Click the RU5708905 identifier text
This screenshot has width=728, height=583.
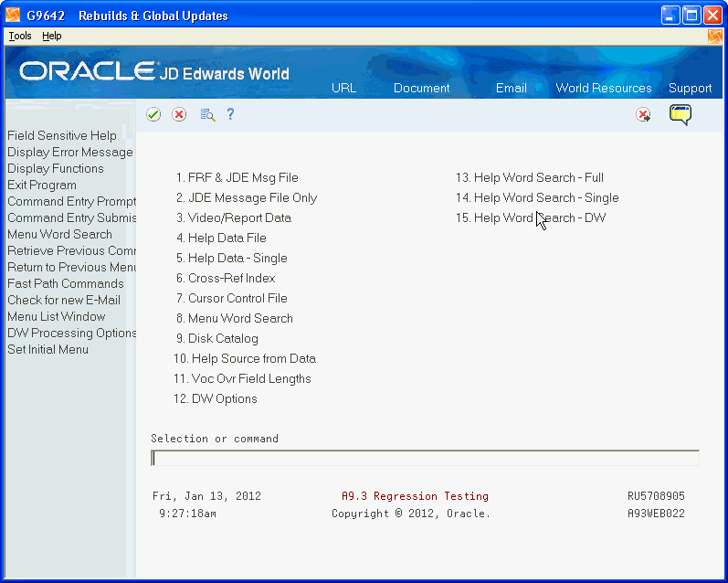656,496
